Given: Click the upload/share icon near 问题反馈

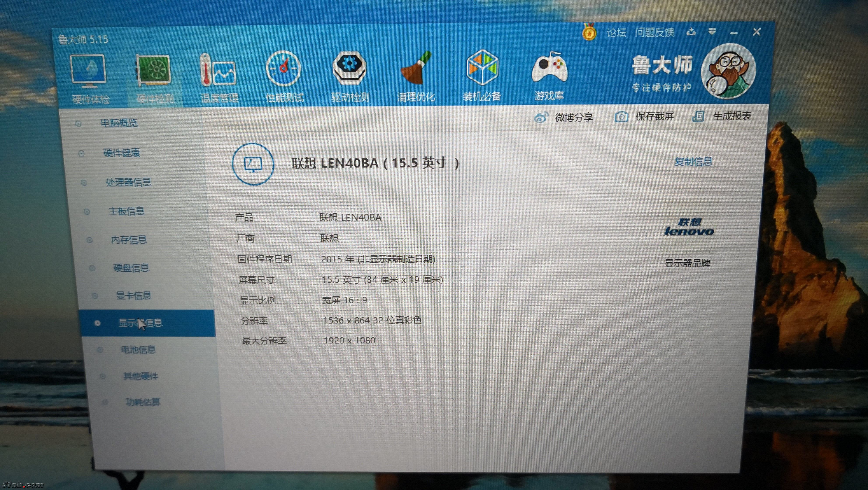Looking at the screenshot, I should click(x=691, y=32).
